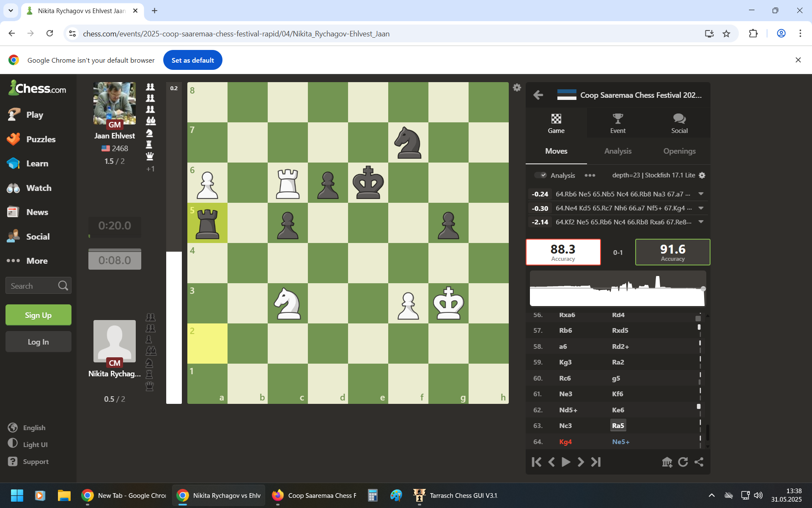
Task: Click the search magnifier icon
Action: click(63, 286)
